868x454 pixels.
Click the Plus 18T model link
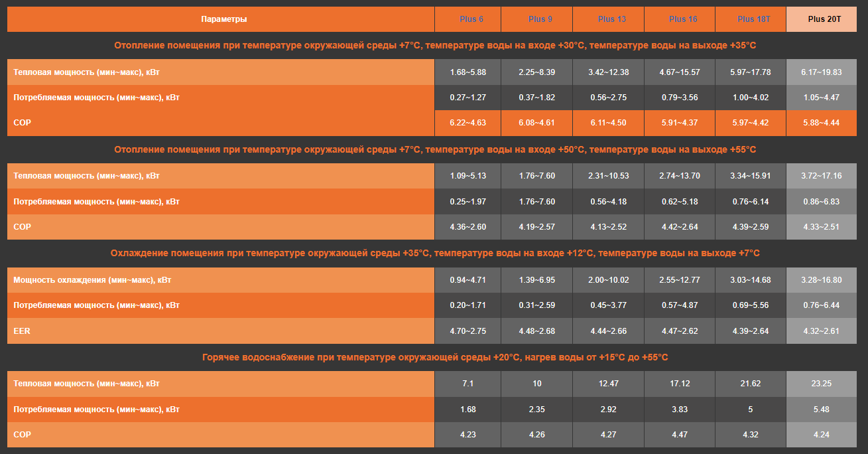(x=754, y=19)
